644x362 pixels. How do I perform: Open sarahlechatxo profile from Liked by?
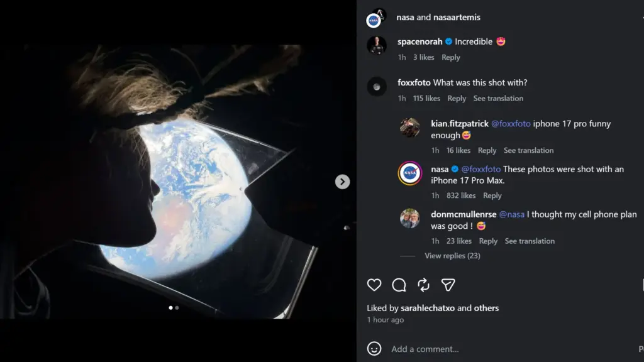[x=428, y=308]
